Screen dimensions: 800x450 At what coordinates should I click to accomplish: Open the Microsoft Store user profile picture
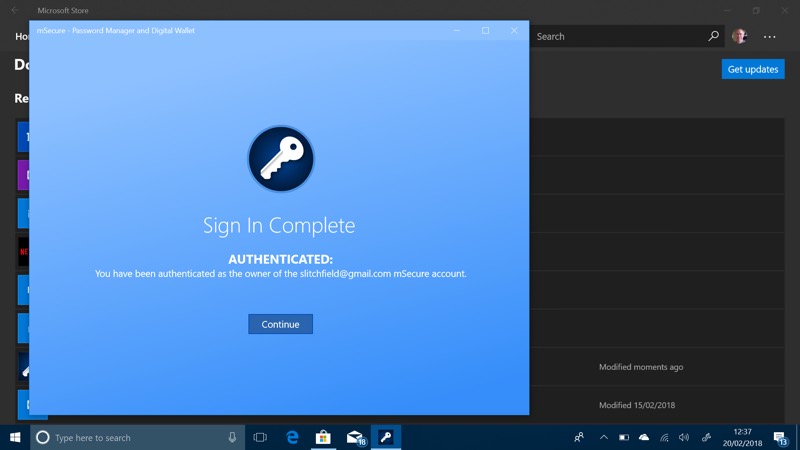click(x=739, y=36)
